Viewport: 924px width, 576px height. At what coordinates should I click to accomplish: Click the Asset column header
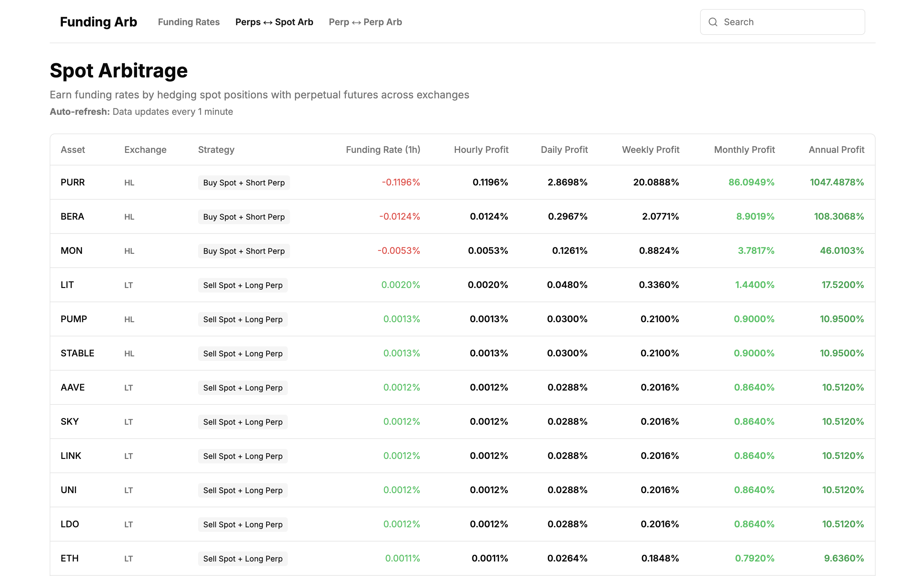pyautogui.click(x=72, y=149)
